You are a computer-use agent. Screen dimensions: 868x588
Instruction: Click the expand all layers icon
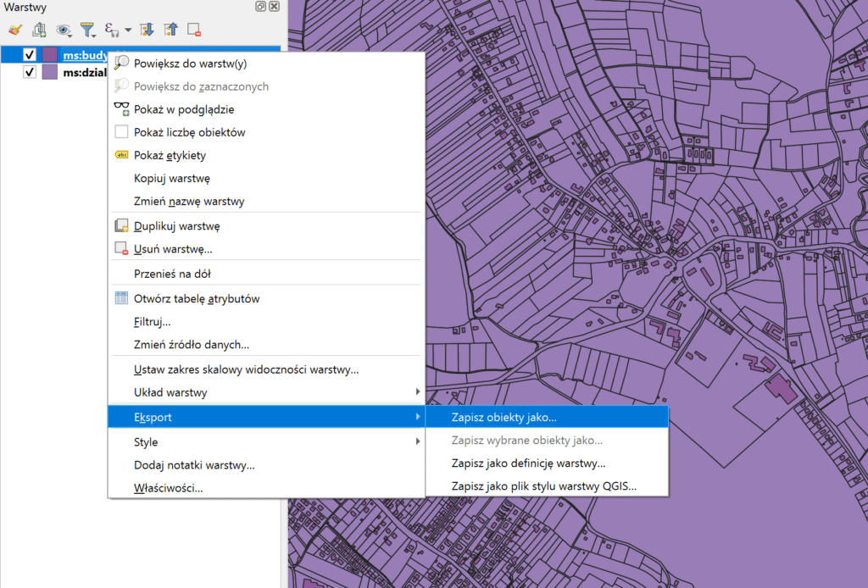(147, 30)
